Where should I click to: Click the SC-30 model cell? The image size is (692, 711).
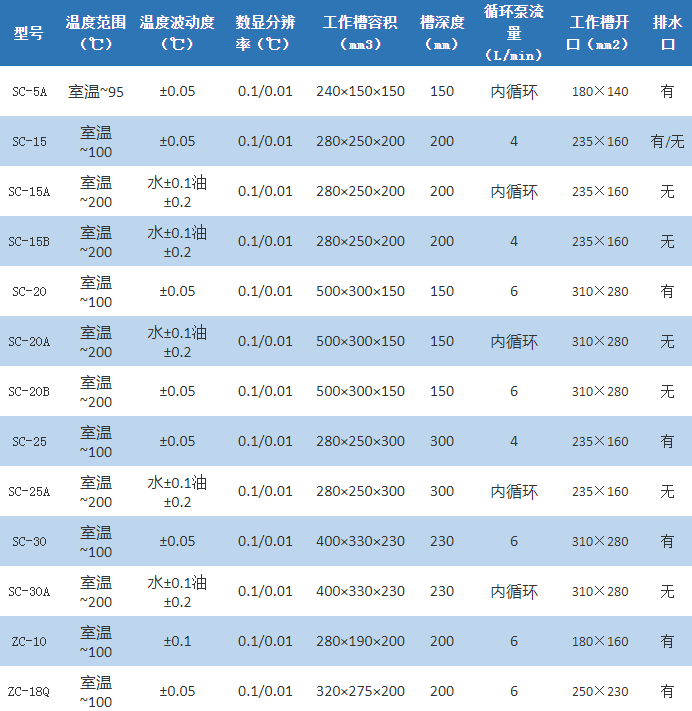pos(29,542)
